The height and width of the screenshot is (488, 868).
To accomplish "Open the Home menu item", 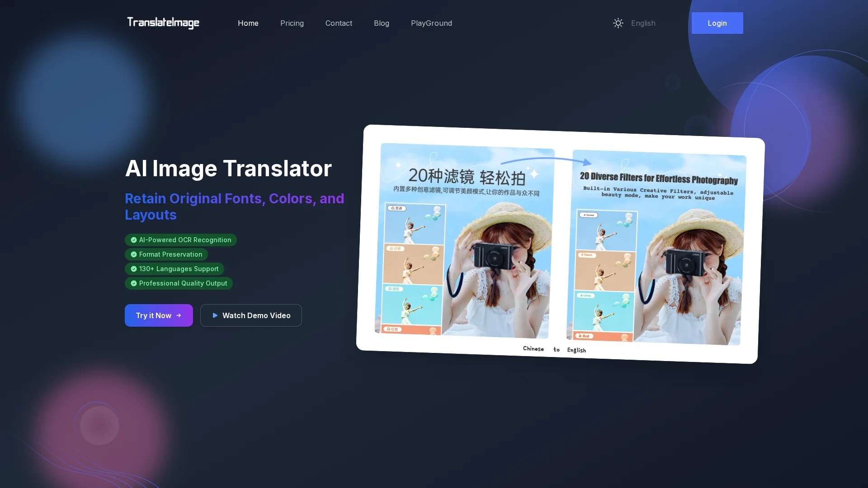I will tap(248, 23).
